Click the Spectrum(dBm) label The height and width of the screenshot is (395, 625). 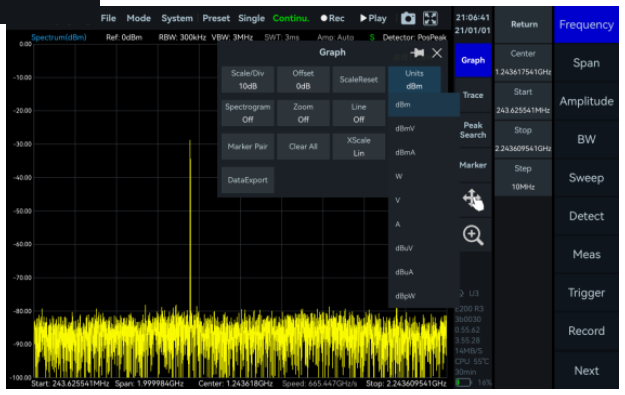click(x=59, y=37)
